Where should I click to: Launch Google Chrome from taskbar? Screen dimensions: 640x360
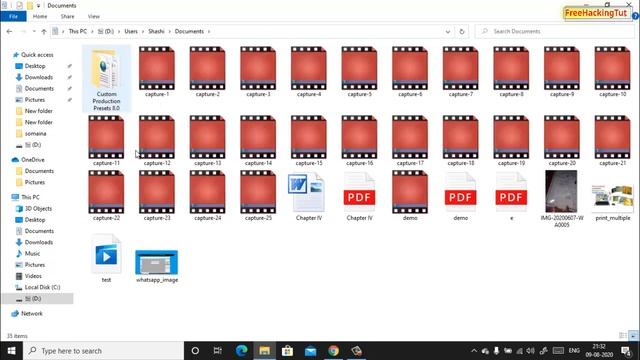pyautogui.click(x=333, y=351)
